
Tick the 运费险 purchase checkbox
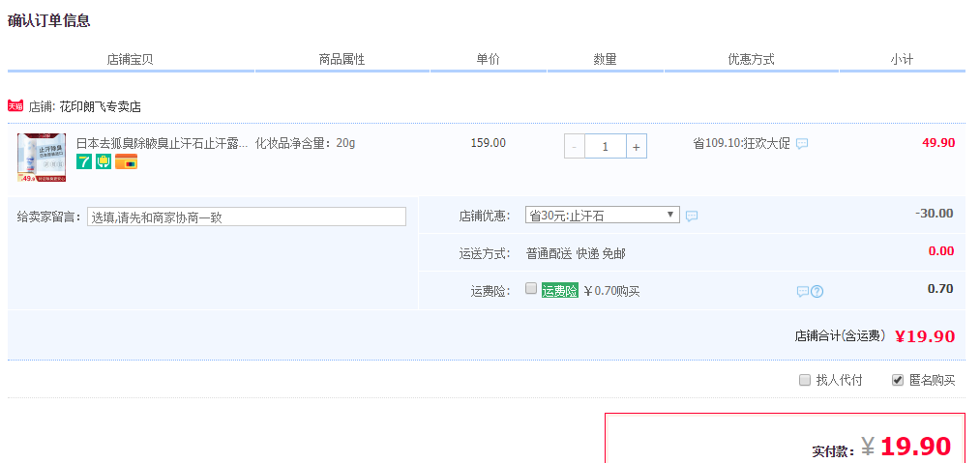click(530, 288)
